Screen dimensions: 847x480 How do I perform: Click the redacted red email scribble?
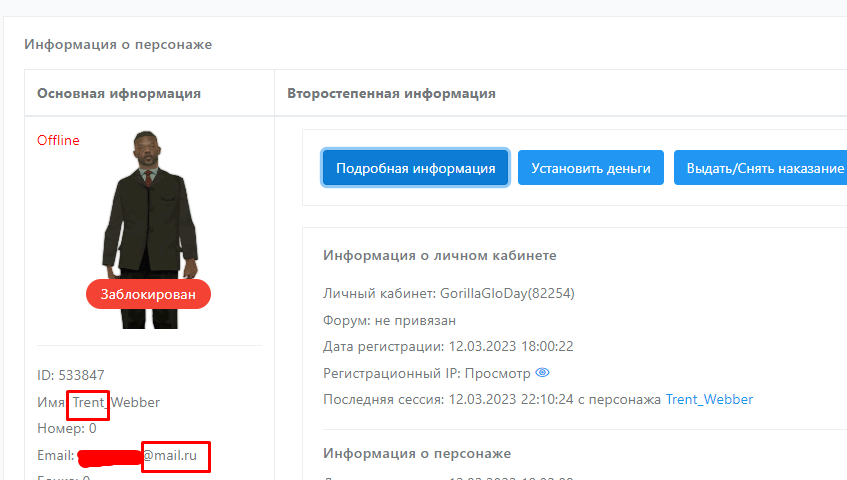110,458
